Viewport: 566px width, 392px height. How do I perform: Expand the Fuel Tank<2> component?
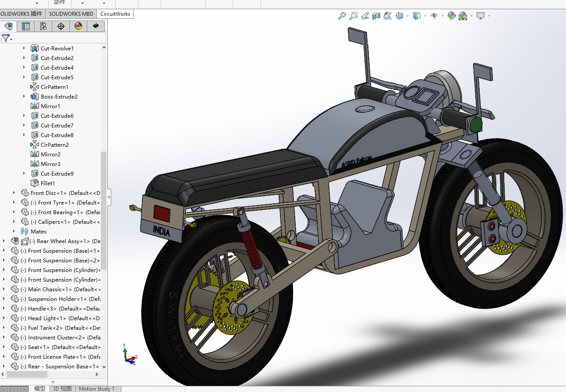4,328
